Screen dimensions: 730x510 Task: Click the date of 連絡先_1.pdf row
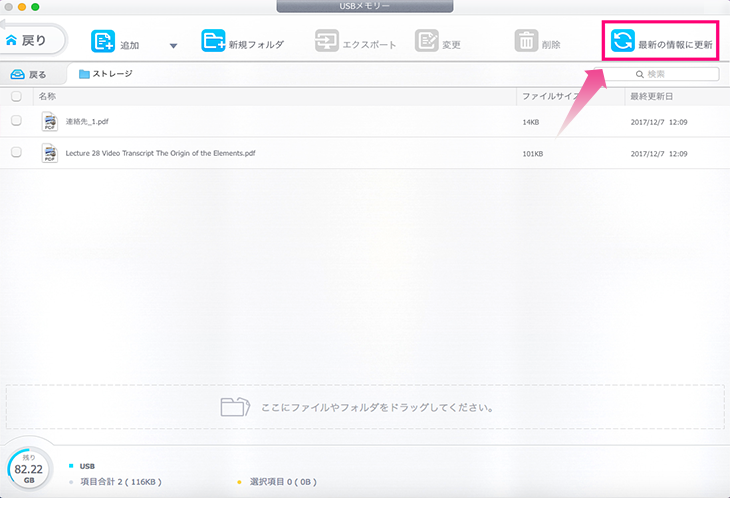[x=659, y=122]
